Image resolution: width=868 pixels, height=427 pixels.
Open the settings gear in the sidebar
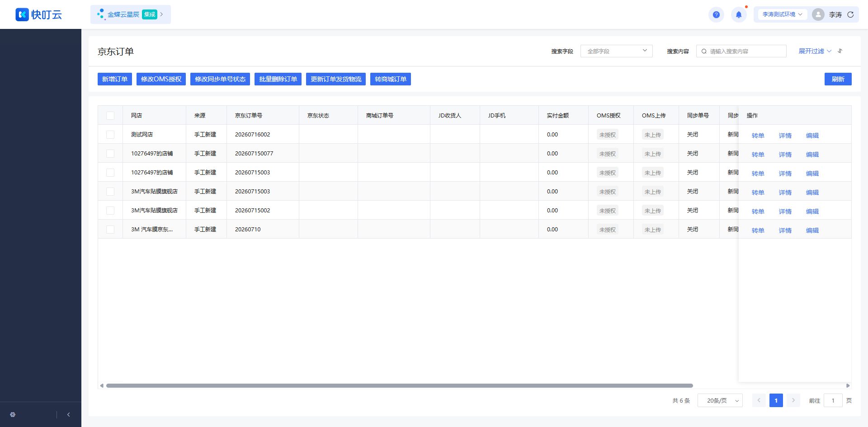pos(13,414)
